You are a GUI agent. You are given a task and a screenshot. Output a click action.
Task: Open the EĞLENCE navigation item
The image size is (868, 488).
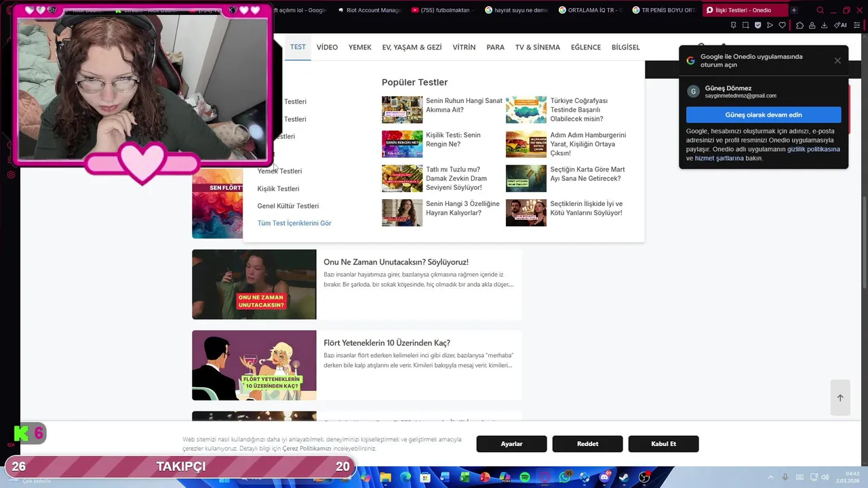coord(586,47)
